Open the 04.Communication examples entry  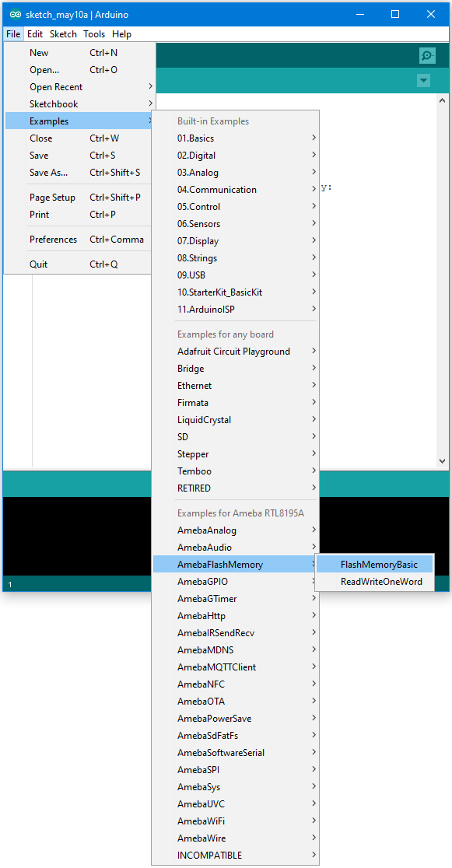(236, 190)
